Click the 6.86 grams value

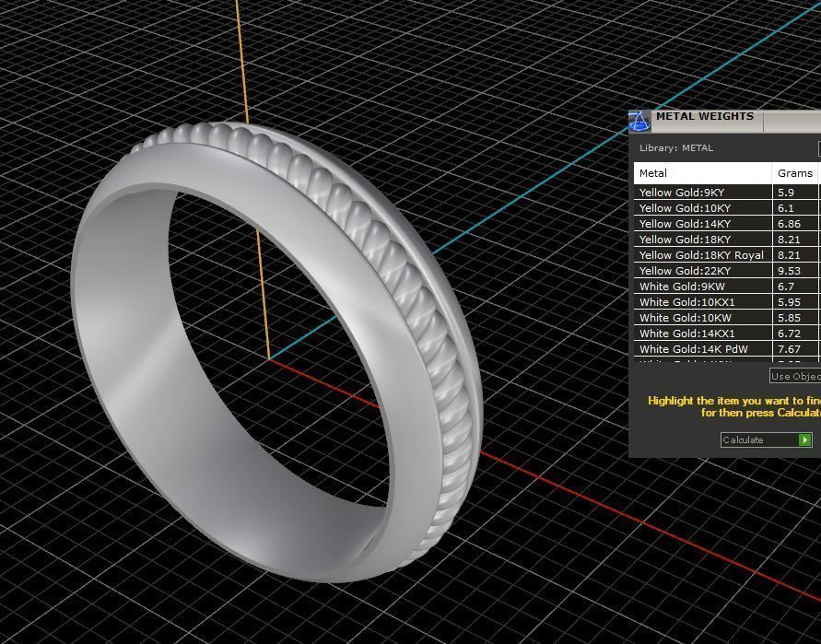(789, 224)
